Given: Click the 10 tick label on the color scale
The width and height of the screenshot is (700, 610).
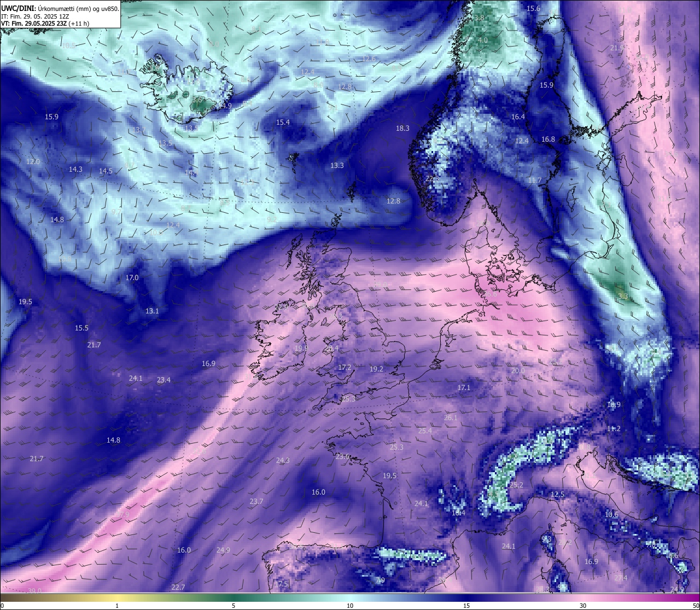Looking at the screenshot, I should (350, 606).
